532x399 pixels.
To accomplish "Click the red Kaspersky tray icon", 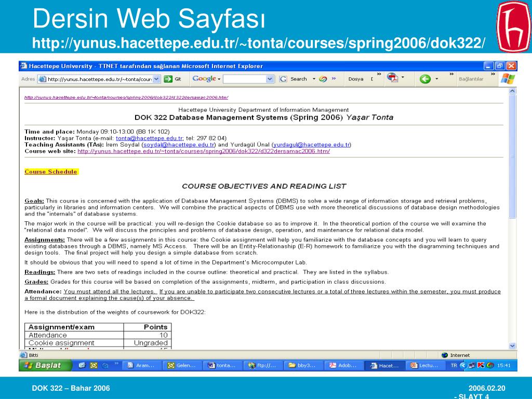I will [x=481, y=365].
